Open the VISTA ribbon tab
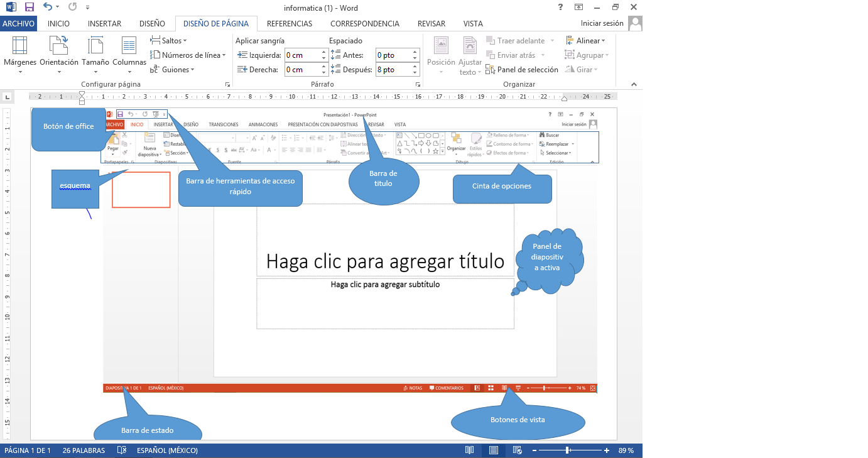The height and width of the screenshot is (458, 868). tap(473, 23)
